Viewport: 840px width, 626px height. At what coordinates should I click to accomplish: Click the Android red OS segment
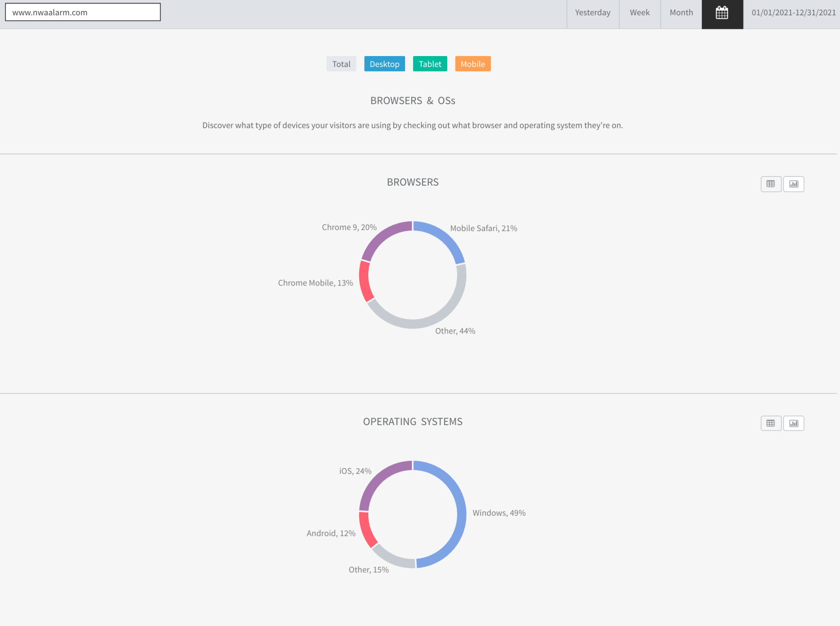point(367,530)
